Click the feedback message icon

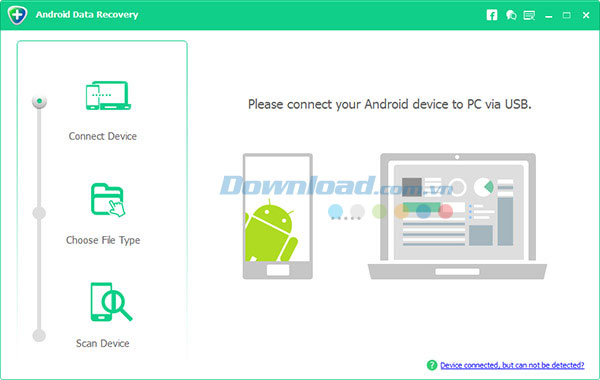[x=529, y=15]
